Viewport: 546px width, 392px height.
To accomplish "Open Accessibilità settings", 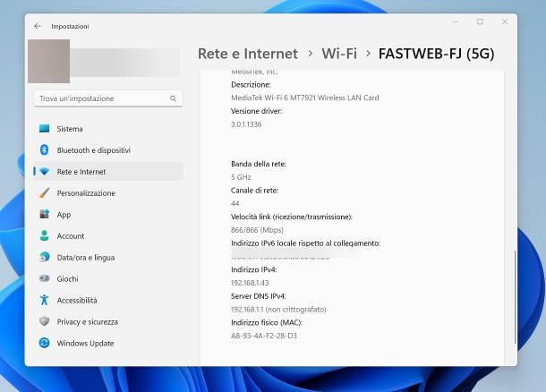I will click(108, 300).
